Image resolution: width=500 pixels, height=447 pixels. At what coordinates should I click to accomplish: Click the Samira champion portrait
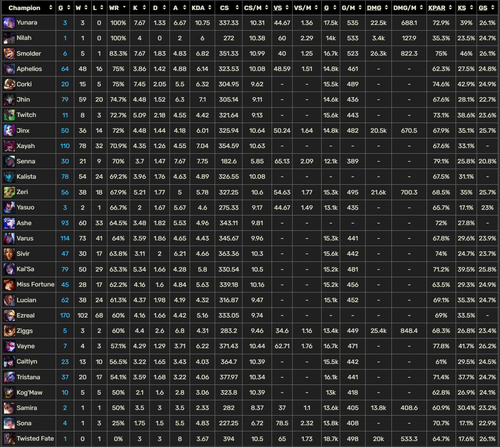pyautogui.click(x=9, y=408)
